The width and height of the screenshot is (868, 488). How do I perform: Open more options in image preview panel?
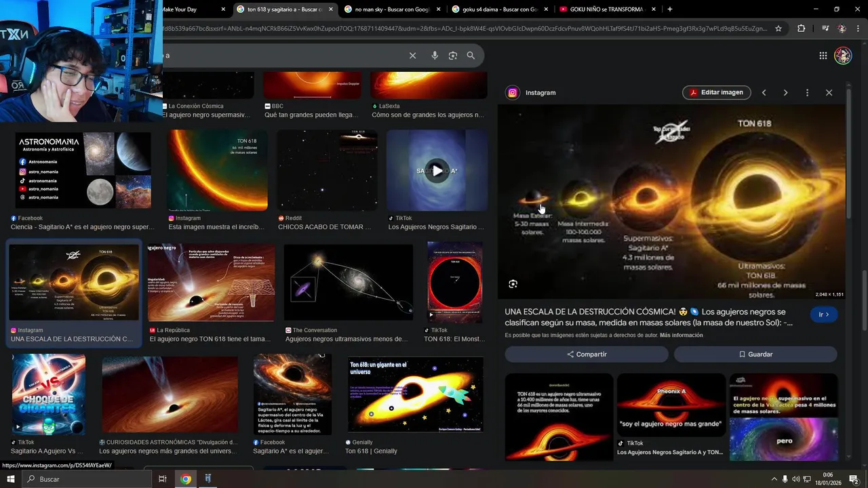(807, 92)
